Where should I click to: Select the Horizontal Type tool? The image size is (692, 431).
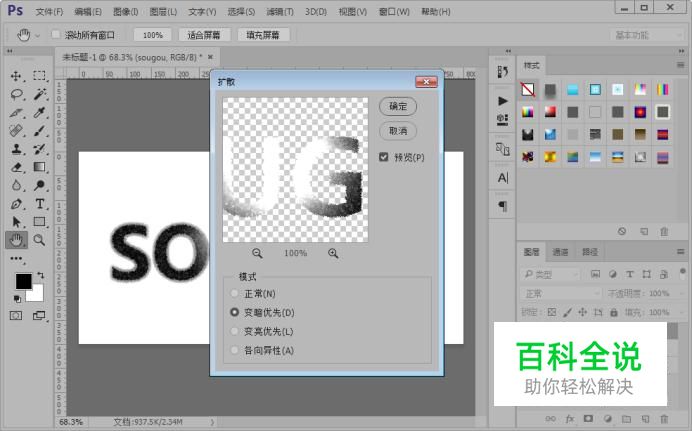click(40, 204)
